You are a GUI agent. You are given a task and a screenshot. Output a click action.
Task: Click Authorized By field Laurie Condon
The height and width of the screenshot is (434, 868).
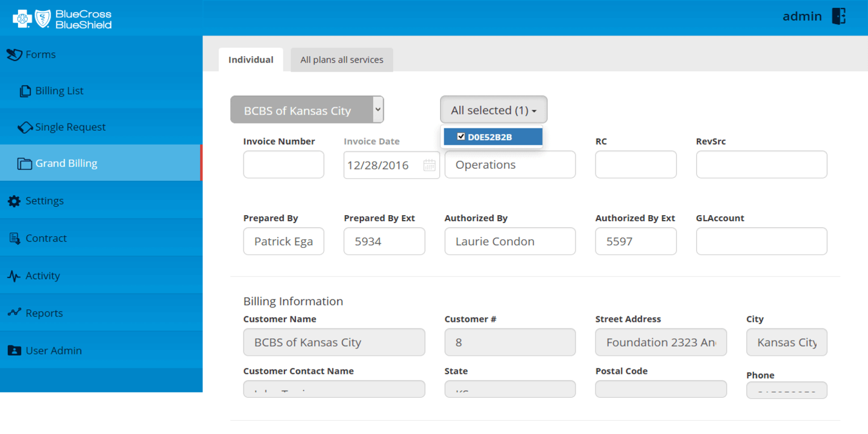coord(510,241)
